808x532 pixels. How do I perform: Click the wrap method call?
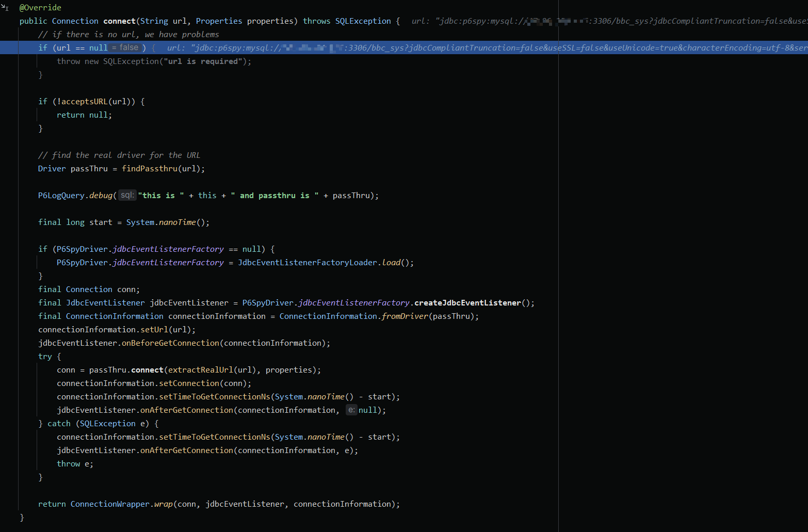[164, 504]
